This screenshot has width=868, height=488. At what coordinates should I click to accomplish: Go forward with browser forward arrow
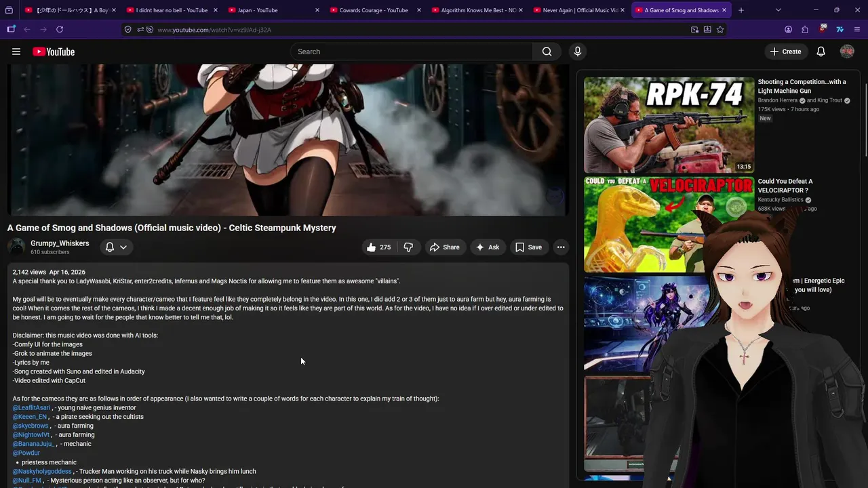point(43,30)
